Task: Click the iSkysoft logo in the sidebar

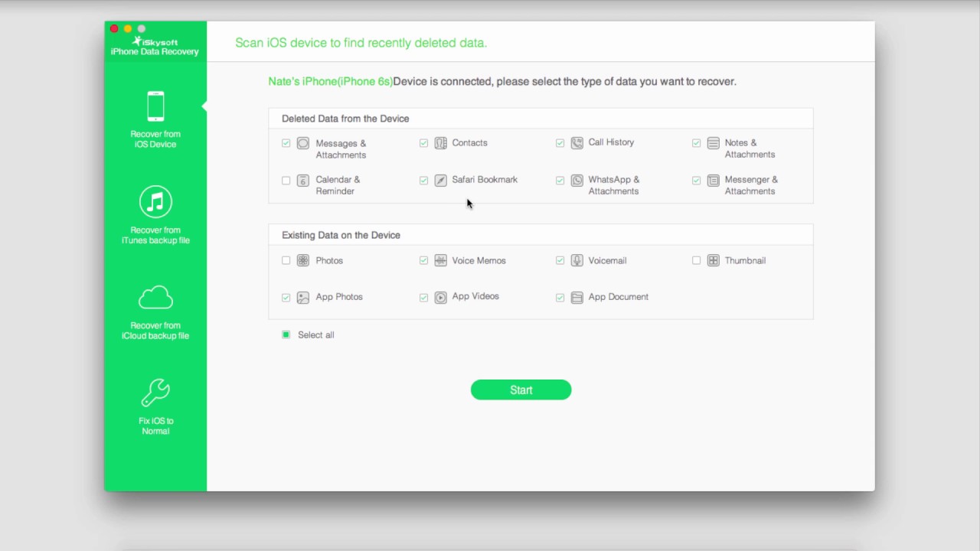Action: (155, 46)
